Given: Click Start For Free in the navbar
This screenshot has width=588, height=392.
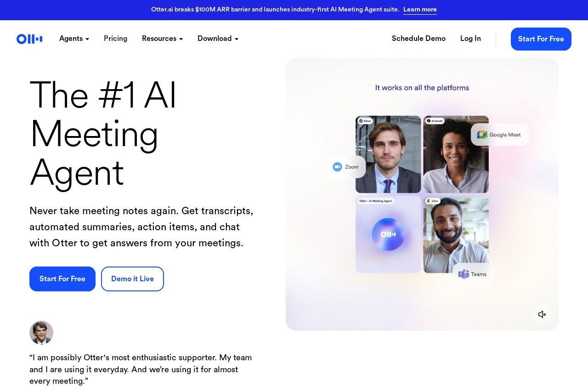Looking at the screenshot, I should pos(541,39).
